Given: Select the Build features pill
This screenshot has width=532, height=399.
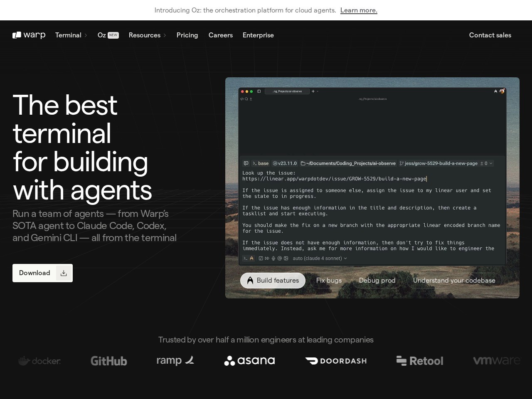Looking at the screenshot, I should [x=273, y=281].
